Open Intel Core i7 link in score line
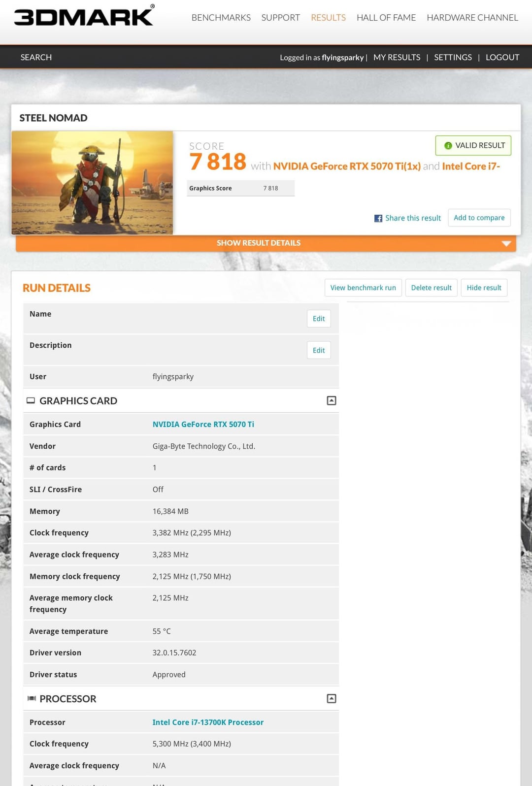532x786 pixels. coord(471,166)
